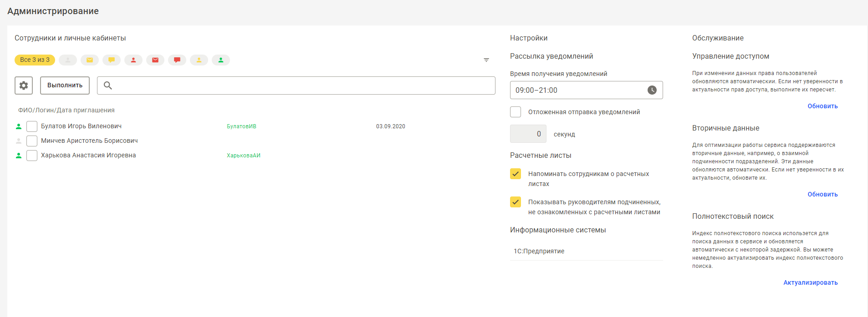Select the red chat bubble filter
This screenshot has width=868, height=317.
[177, 60]
